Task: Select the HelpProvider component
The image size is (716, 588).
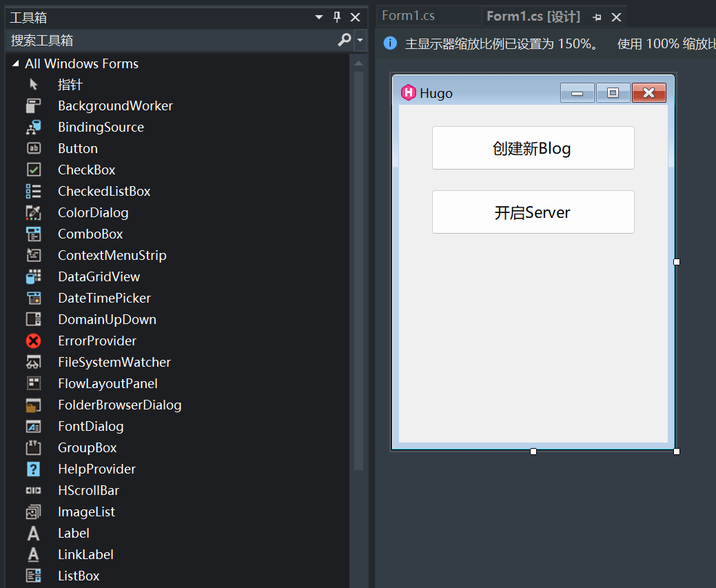Action: 98,469
